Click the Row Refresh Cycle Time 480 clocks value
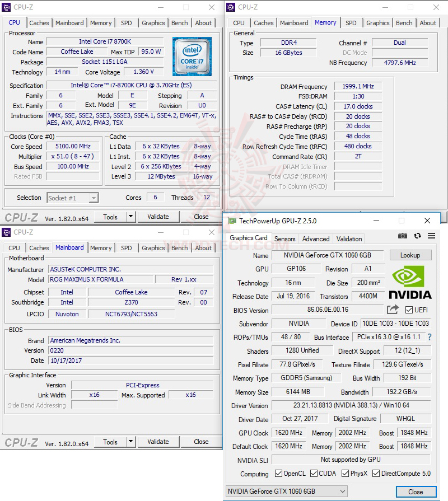 click(x=358, y=146)
